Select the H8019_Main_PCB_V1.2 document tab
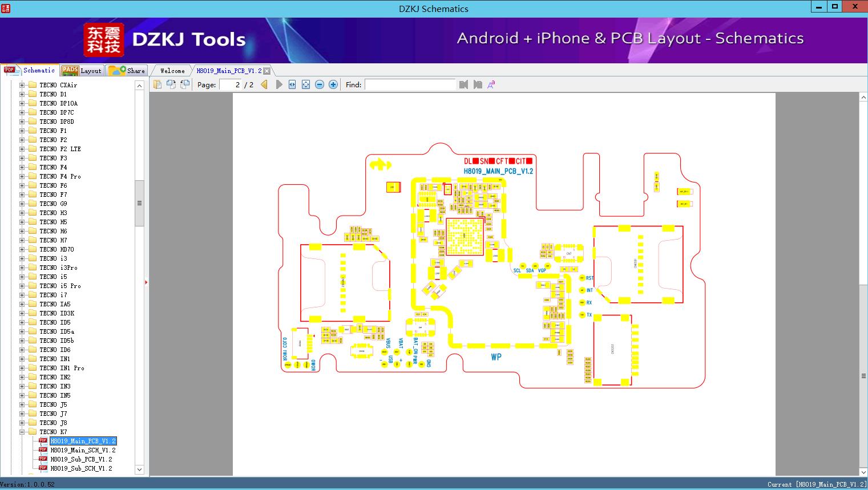The height and width of the screenshot is (490, 868). click(x=229, y=71)
